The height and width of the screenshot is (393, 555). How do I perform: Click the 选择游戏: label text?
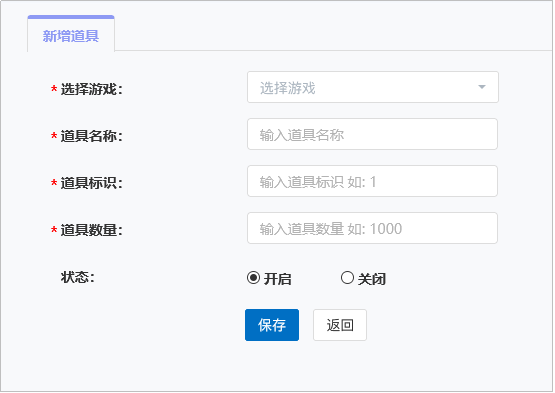coord(91,89)
